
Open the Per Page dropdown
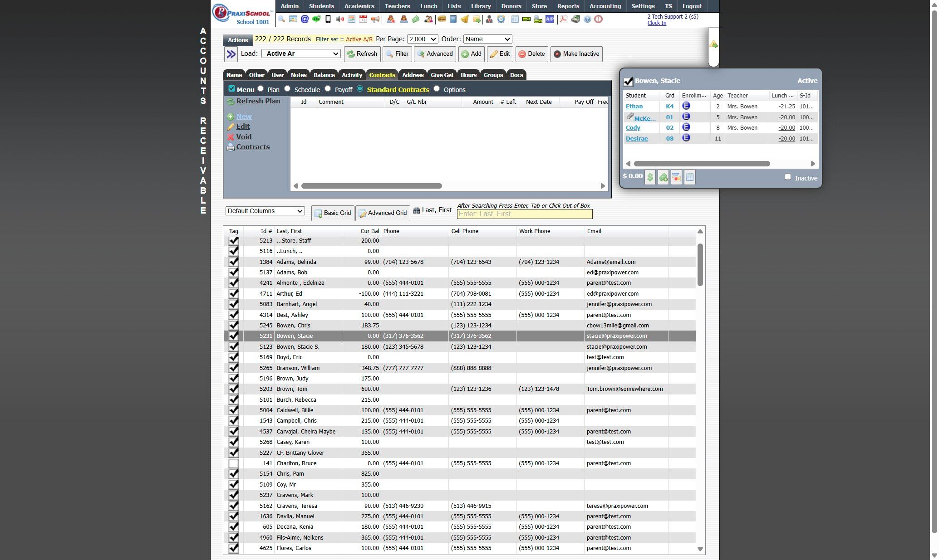pyautogui.click(x=422, y=39)
